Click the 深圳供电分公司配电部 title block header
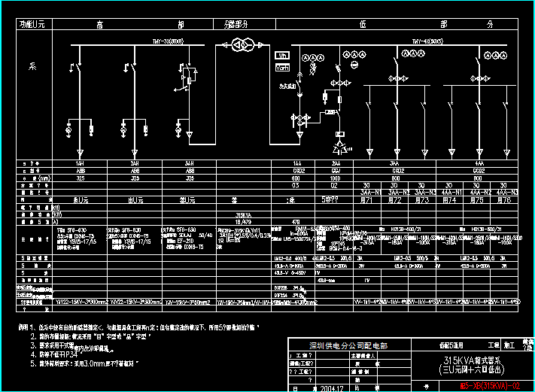 (348, 346)
